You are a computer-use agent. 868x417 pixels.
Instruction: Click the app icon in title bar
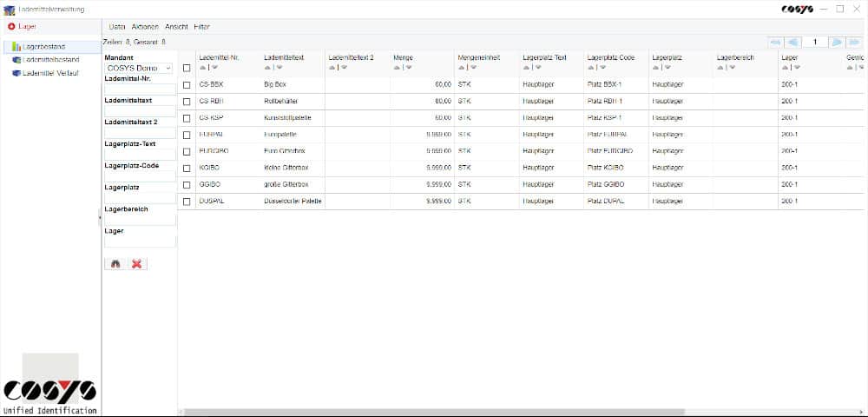[x=9, y=10]
